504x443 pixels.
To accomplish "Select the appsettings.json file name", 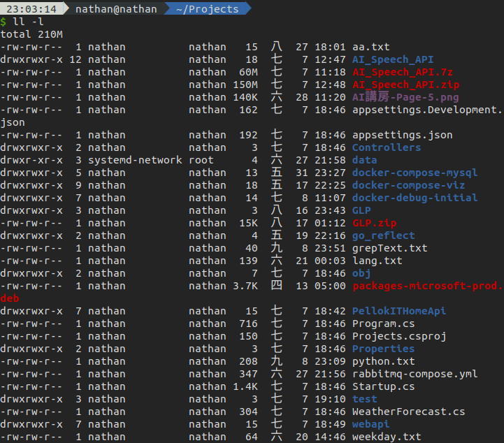I will coord(403,135).
